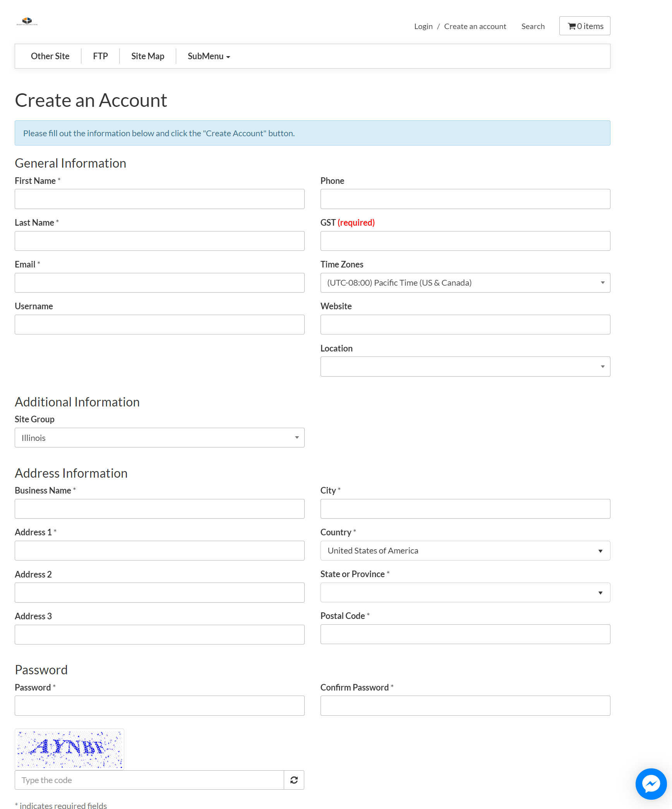Focus the Password field
The height and width of the screenshot is (809, 672).
pos(159,706)
